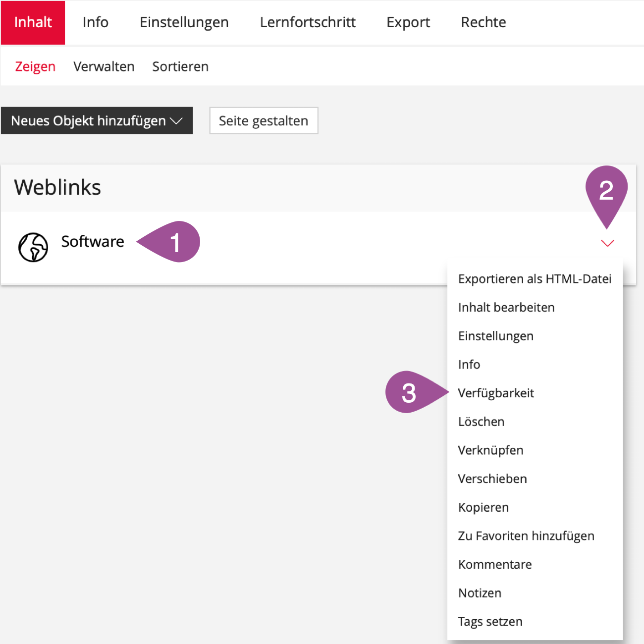644x644 pixels.
Task: Click the Seite gestalten button
Action: coord(264,121)
